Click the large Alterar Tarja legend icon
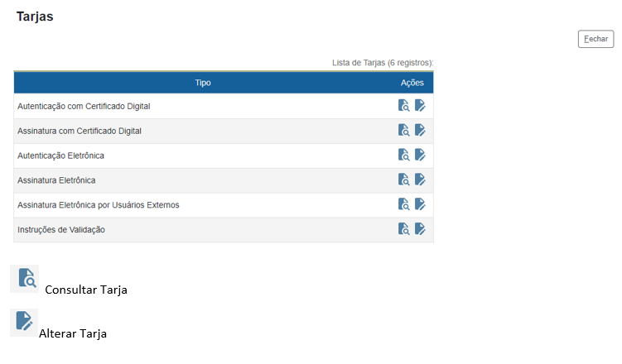The height and width of the screenshot is (364, 622). pos(24,322)
